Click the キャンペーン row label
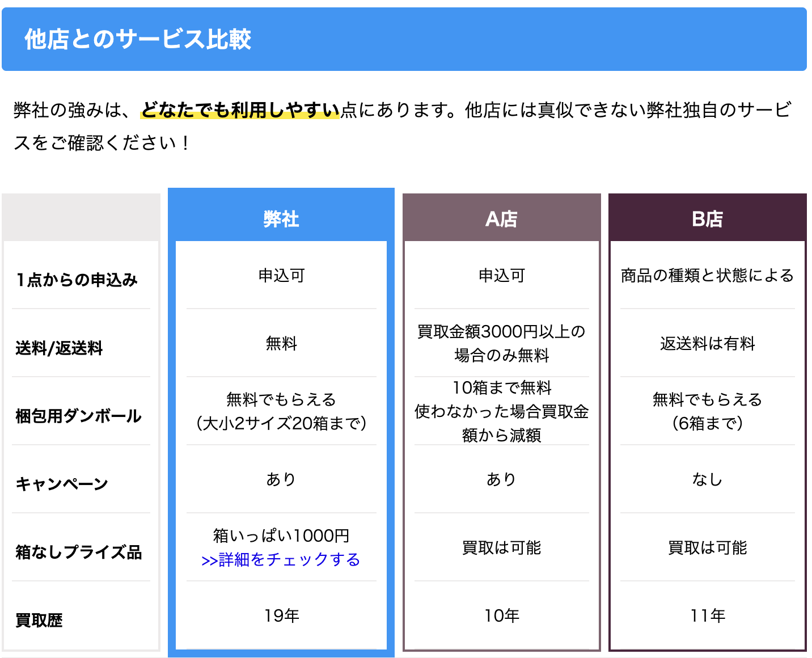The height and width of the screenshot is (658, 812). [62, 484]
